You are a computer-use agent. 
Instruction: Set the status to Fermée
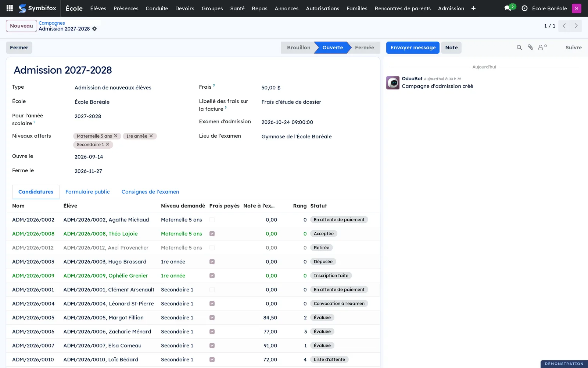click(x=364, y=47)
